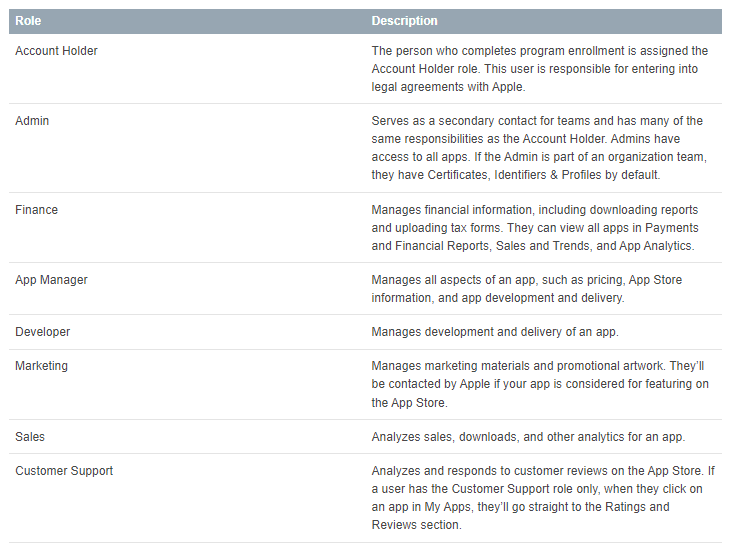The image size is (748, 552).
Task: Click the Sales description about analytics
Action: (x=528, y=437)
